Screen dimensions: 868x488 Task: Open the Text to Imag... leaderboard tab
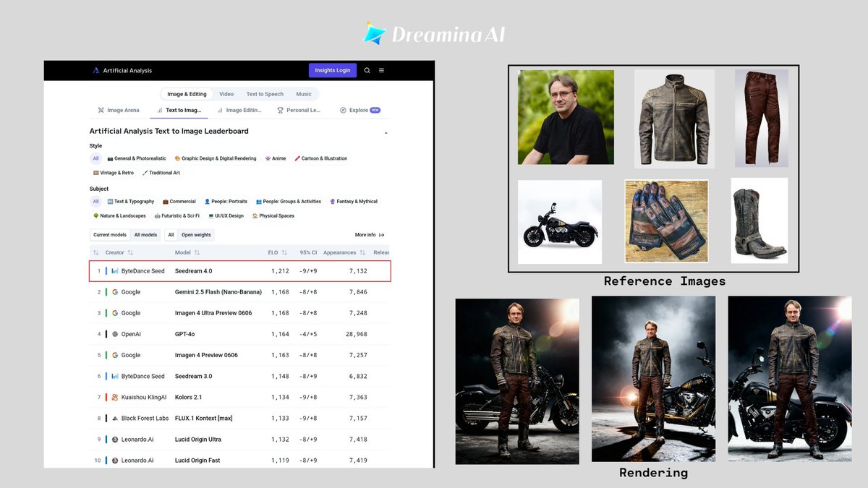coord(179,111)
